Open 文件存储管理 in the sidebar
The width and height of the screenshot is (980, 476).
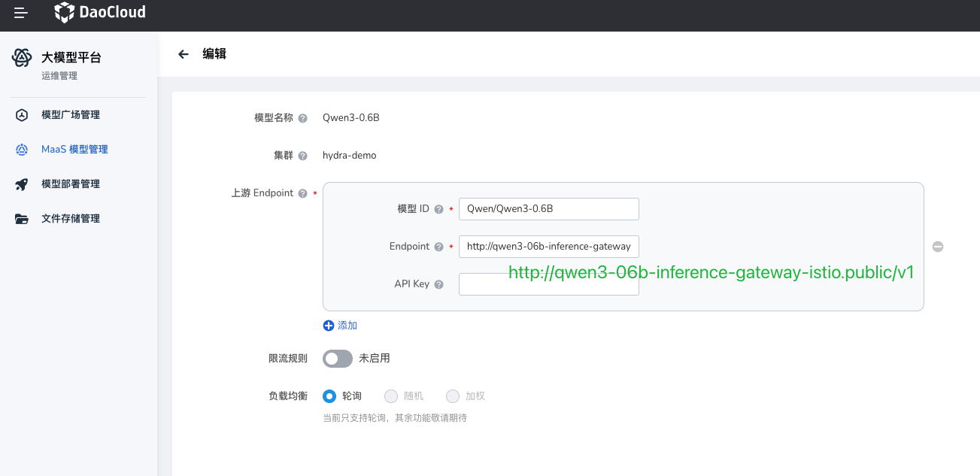click(70, 219)
